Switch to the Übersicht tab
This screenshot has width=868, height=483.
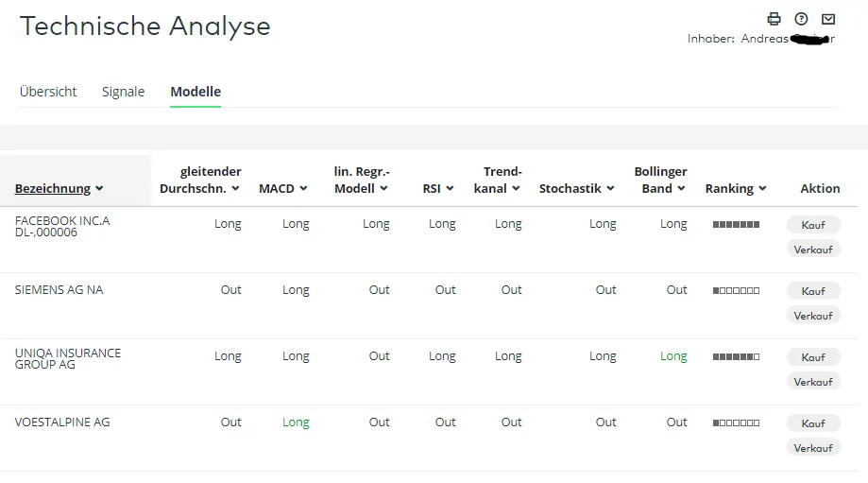point(48,92)
